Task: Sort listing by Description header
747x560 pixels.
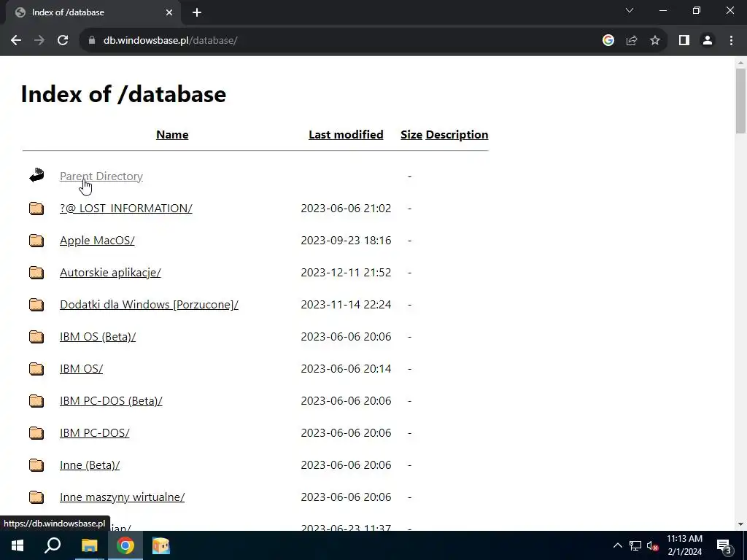Action: pos(457,135)
